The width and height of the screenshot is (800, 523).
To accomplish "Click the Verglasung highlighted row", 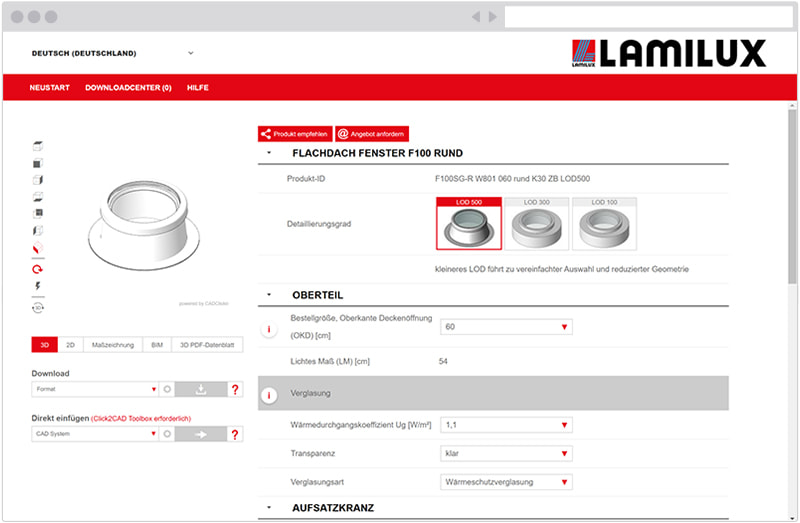I will coord(493,393).
